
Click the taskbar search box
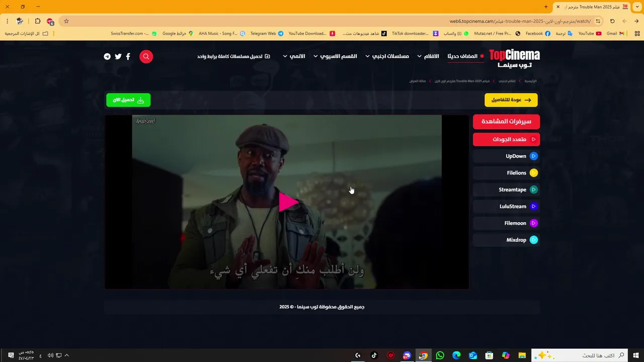(580, 355)
